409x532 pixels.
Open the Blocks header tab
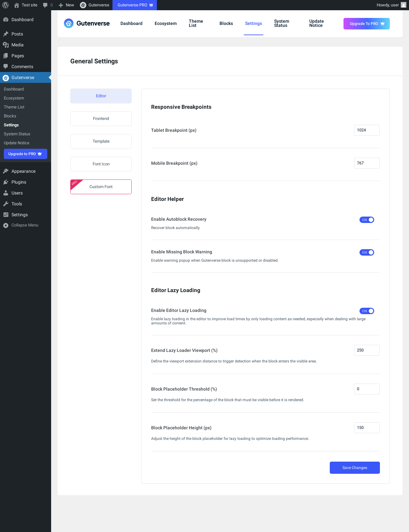[226, 23]
